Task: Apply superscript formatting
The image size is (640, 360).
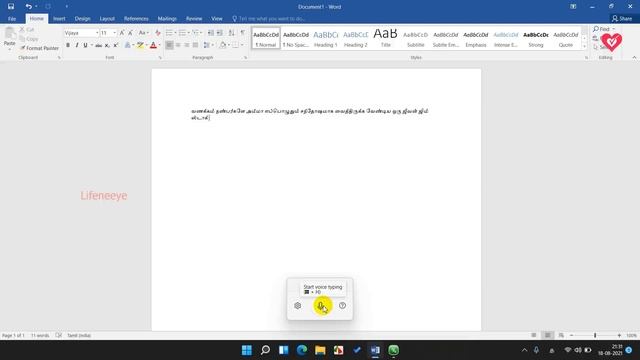Action: click(116, 45)
